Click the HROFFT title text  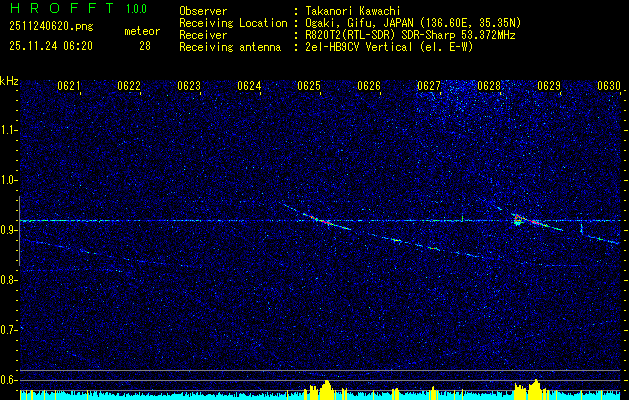pos(62,8)
